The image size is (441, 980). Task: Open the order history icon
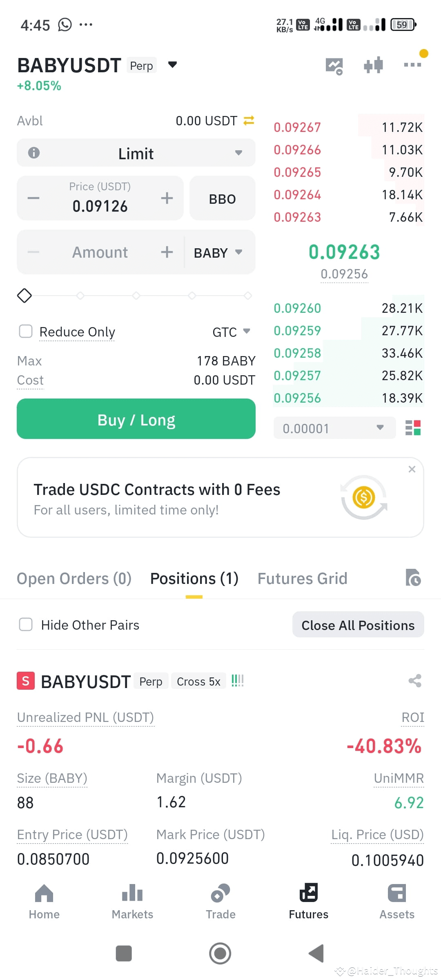[413, 577]
